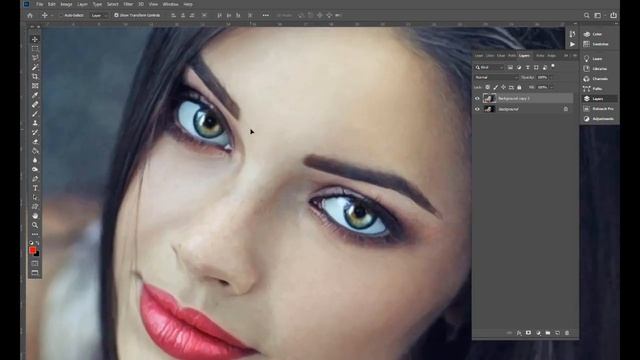Select the Clone Stamp tool
The width and height of the screenshot is (640, 360).
point(35,123)
